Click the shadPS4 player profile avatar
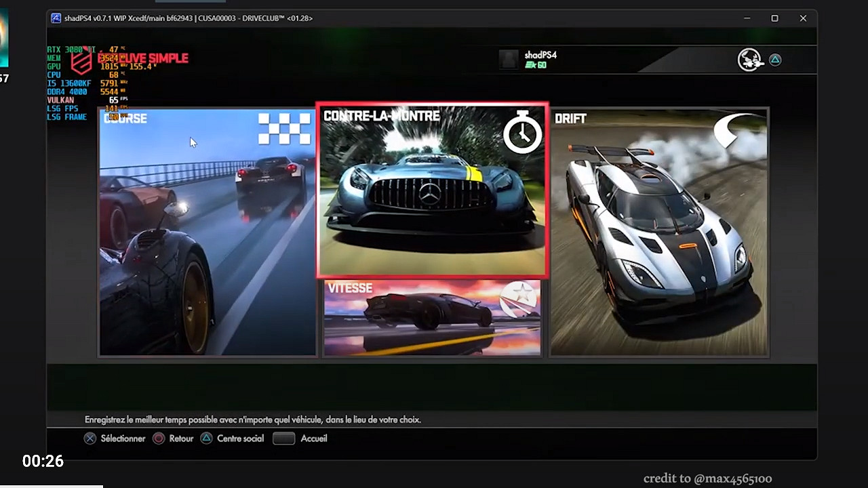This screenshot has width=868, height=488. pos(509,60)
